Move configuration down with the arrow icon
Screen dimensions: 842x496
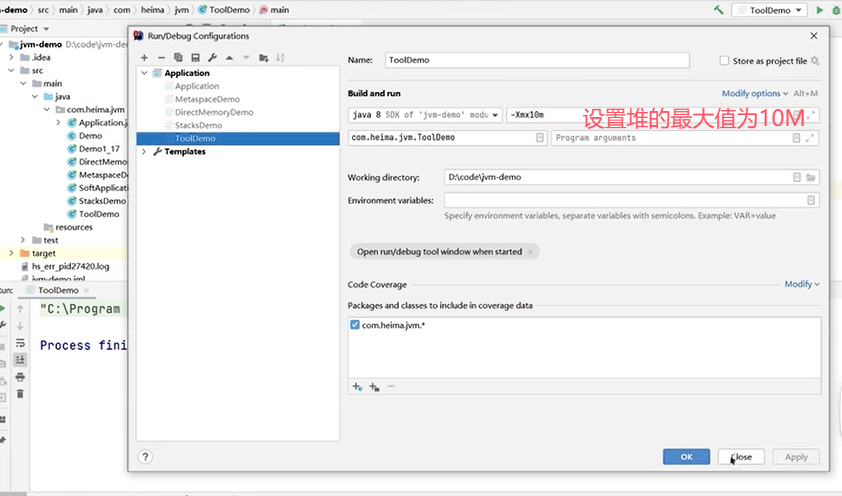[246, 57]
